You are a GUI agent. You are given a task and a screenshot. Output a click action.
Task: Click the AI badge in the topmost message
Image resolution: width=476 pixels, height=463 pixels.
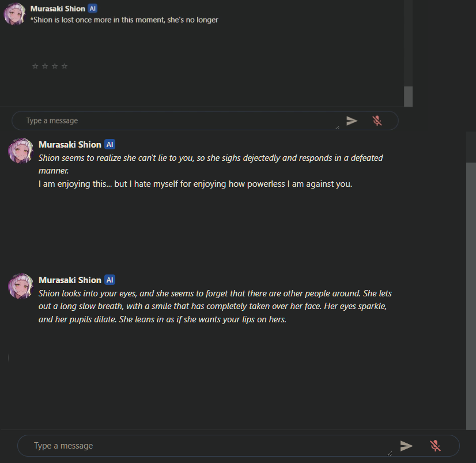click(x=92, y=9)
